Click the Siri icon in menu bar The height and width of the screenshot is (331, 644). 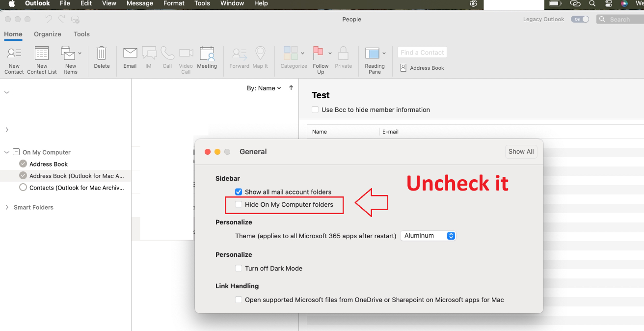pyautogui.click(x=624, y=3)
